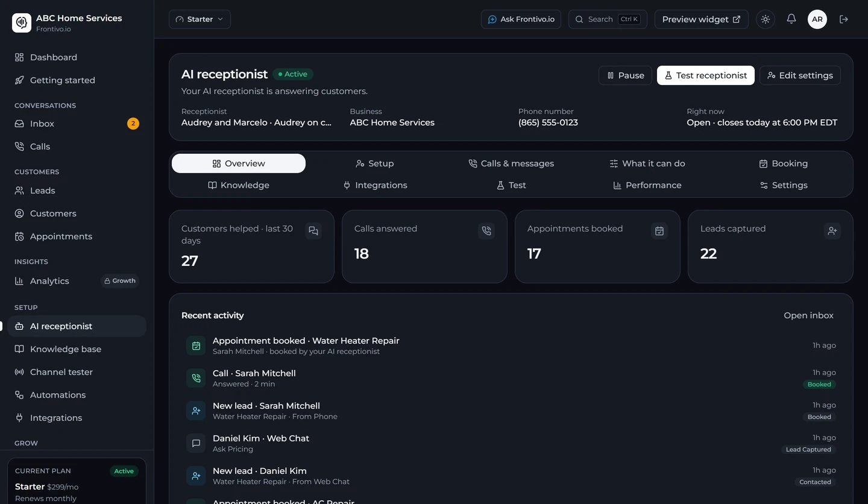
Task: Open Customers in sidebar
Action: coord(77,213)
